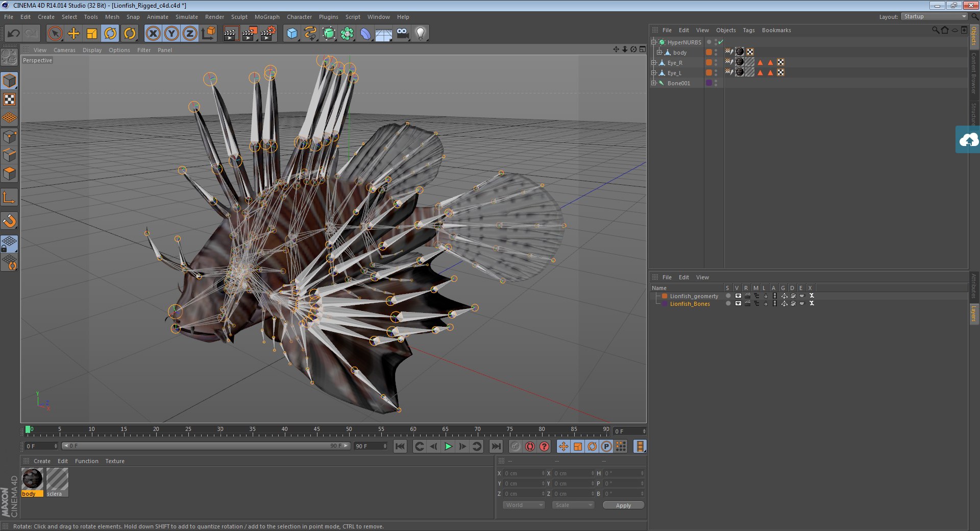Select the Rotate tool in toolbar

pos(110,34)
